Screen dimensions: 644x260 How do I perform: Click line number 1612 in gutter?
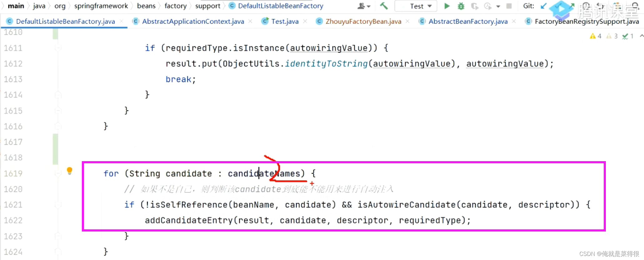(x=13, y=64)
